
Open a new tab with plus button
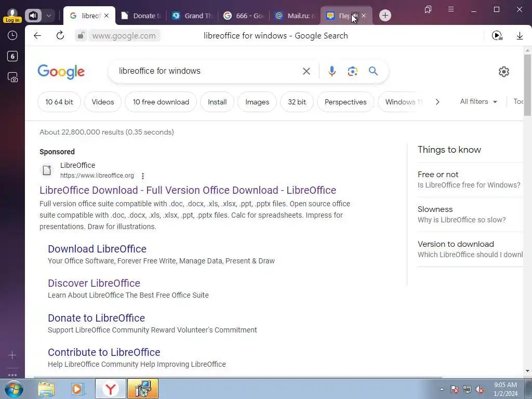(x=385, y=16)
